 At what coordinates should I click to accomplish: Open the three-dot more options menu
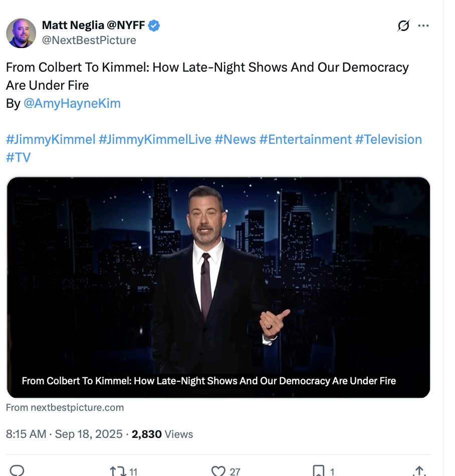423,26
